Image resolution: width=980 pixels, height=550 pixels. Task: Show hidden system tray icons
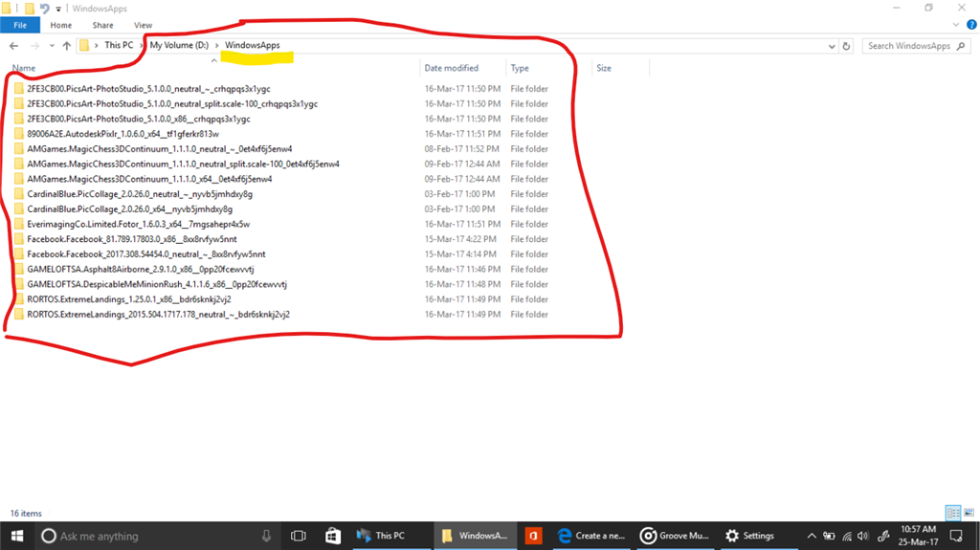[813, 536]
